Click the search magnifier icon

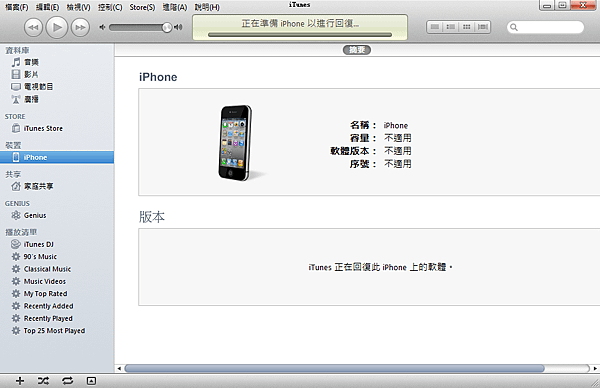[514, 27]
